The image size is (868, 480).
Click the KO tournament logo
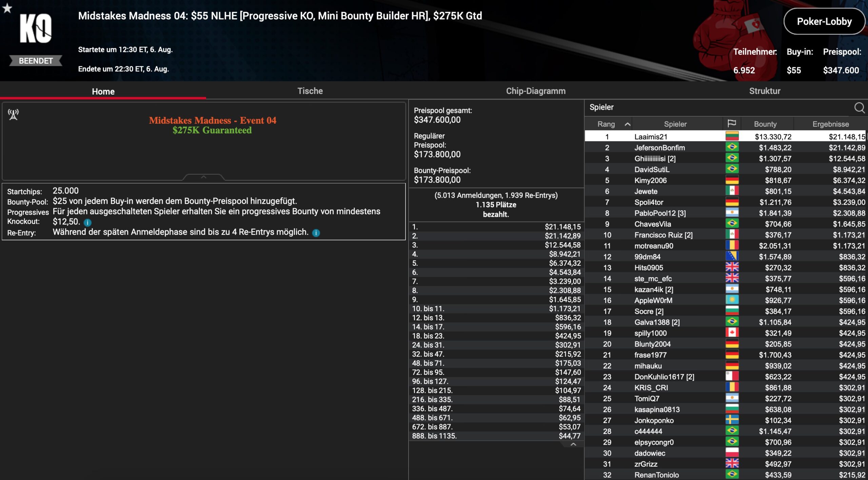coord(36,29)
